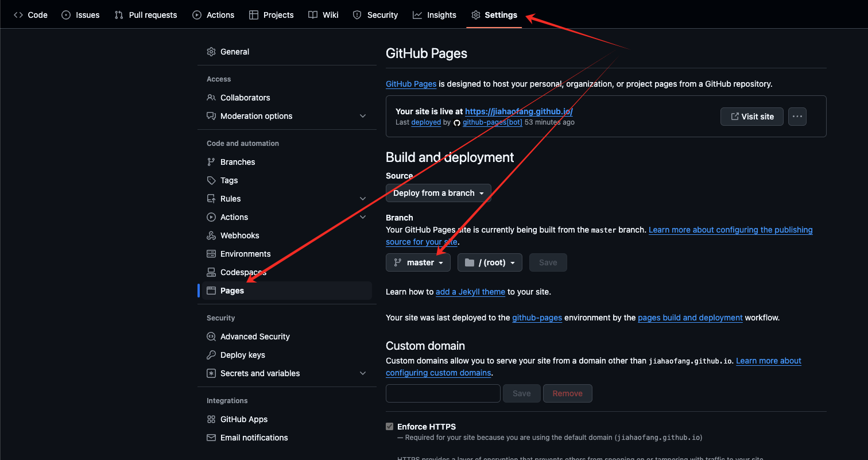Click the Email notifications envelope icon
This screenshot has height=460, width=868.
point(211,438)
